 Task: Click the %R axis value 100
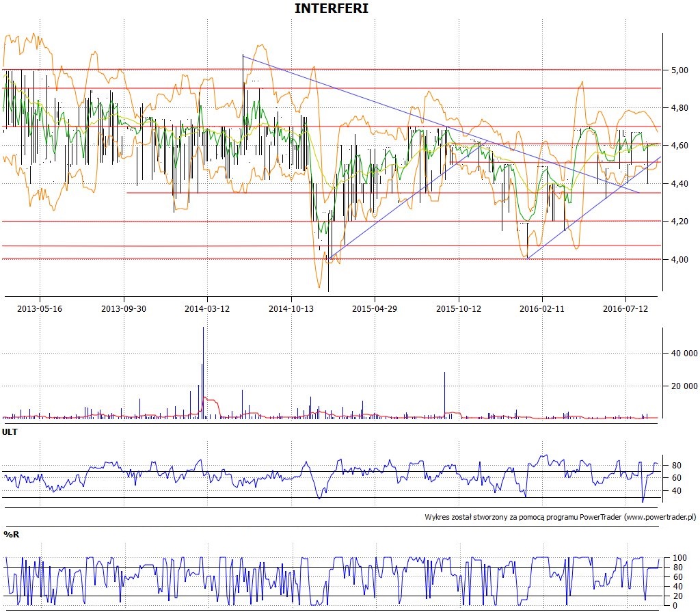coord(679,558)
